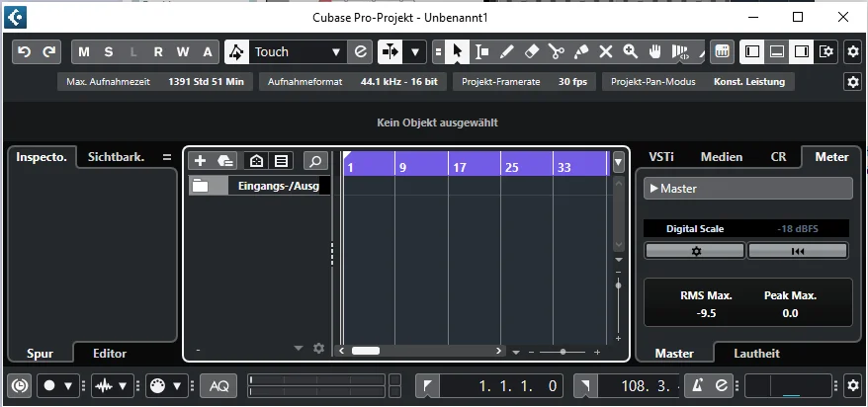Switch to the Medien tab

(722, 157)
